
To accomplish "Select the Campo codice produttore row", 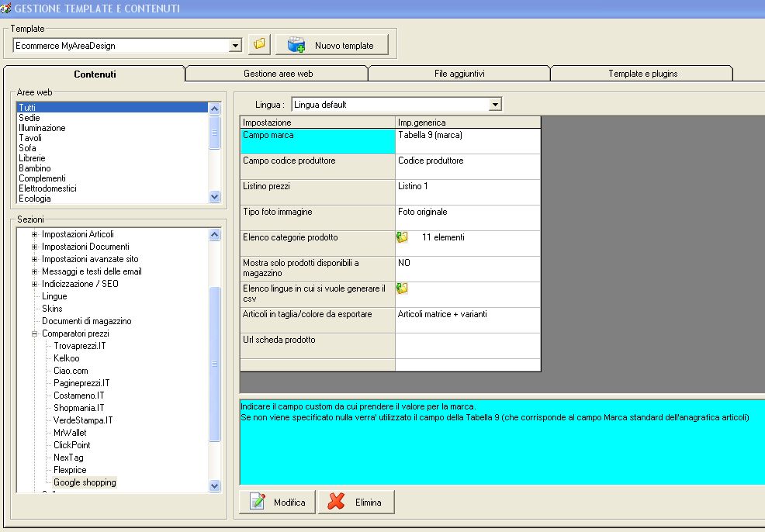I will click(317, 167).
